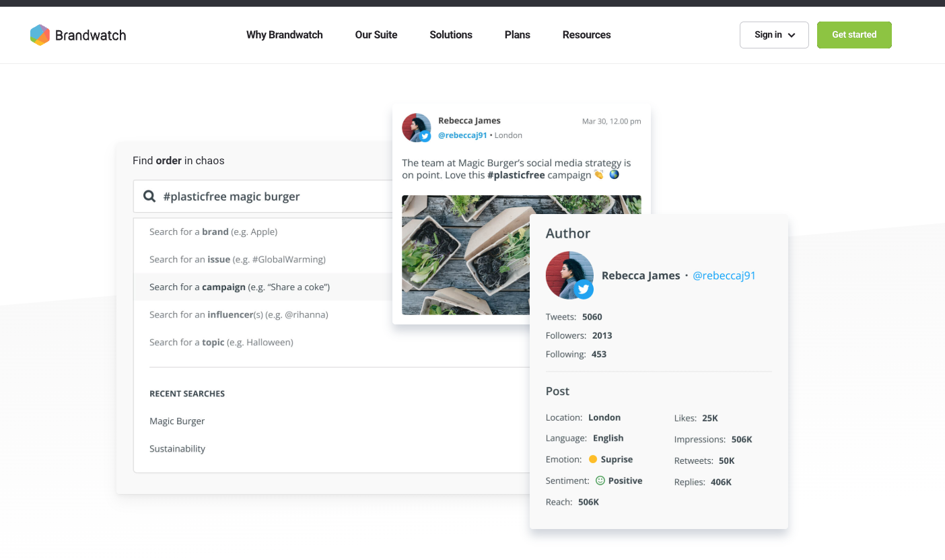Open the Our Suite menu

pyautogui.click(x=376, y=35)
